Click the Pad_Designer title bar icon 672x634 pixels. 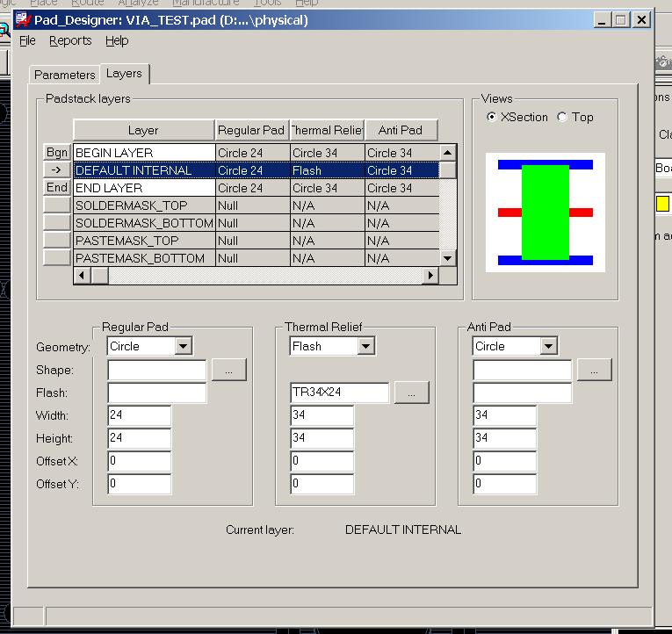tap(24, 19)
